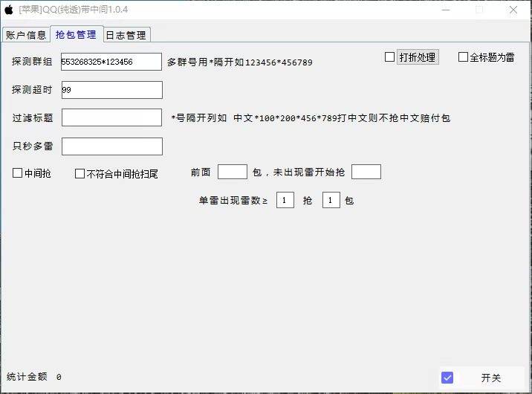Click the 统计金额 value 0
This screenshot has width=532, height=394.
(x=59, y=377)
